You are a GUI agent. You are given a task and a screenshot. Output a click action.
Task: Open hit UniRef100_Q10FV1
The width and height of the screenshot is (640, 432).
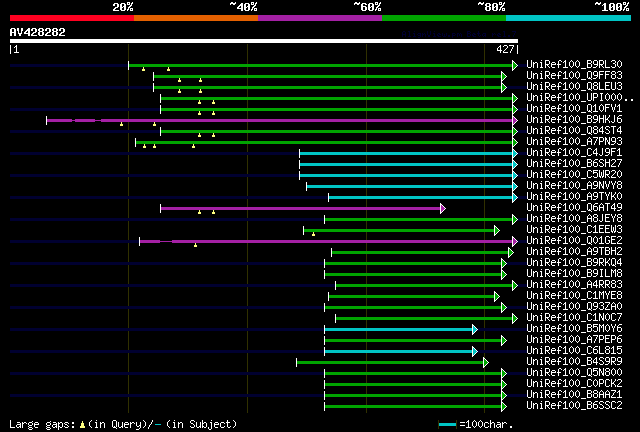(x=574, y=109)
